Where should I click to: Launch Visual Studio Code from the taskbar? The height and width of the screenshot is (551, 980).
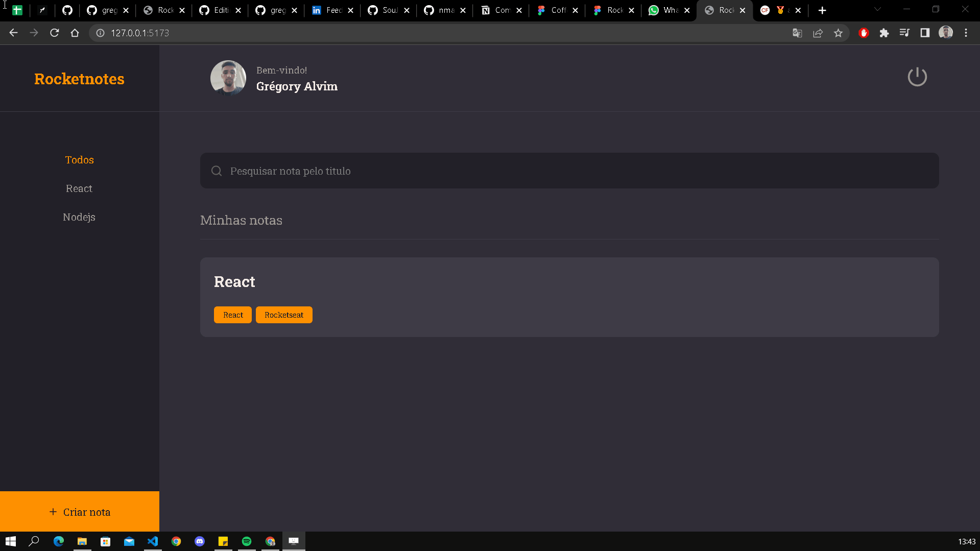point(153,541)
